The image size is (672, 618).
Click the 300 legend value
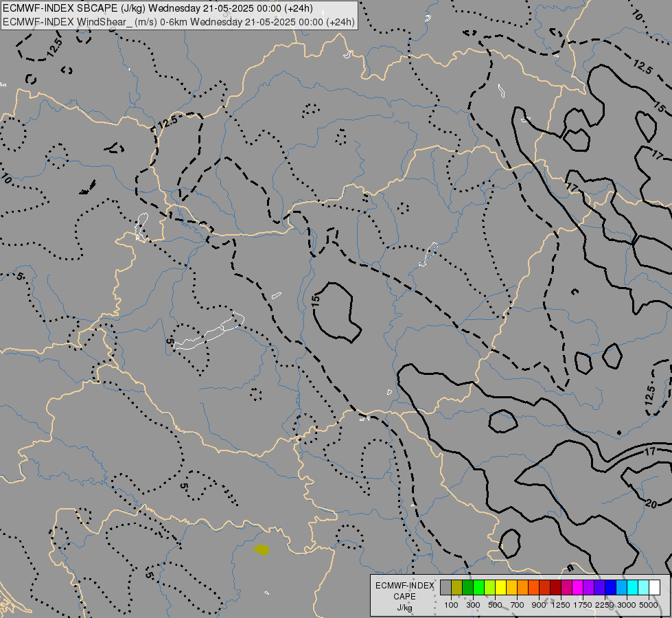pos(473,605)
